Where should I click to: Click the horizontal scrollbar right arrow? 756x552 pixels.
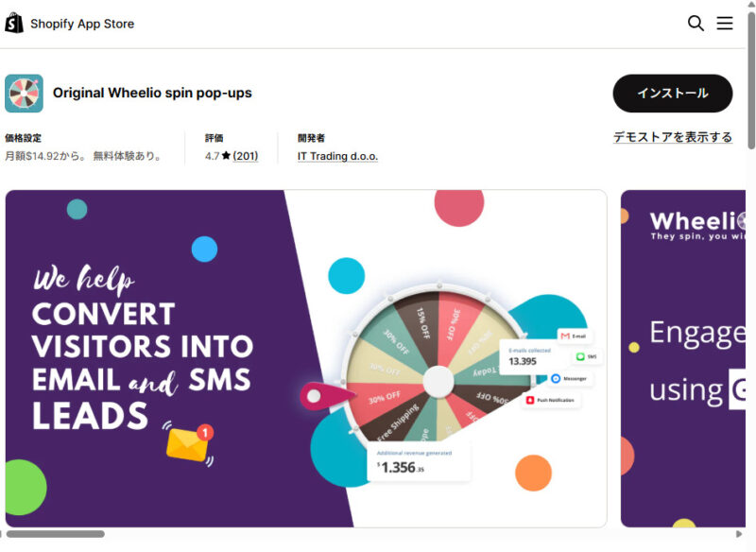point(739,534)
